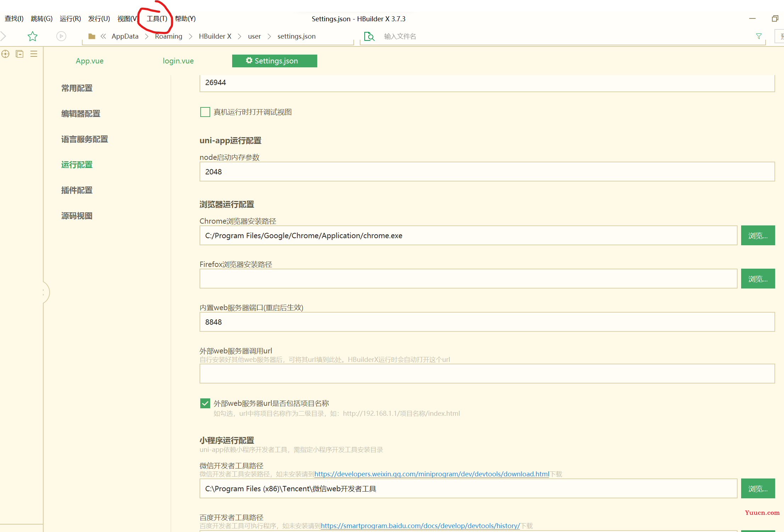
Task: Click the Chrome浏览器安装路径 input field
Action: coord(468,236)
